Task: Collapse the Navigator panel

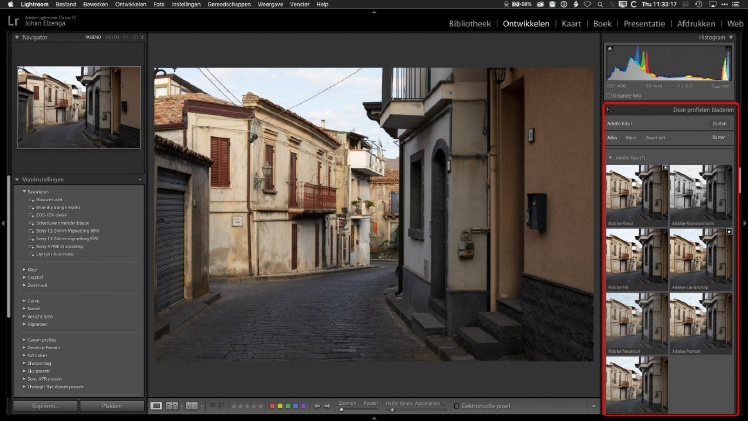Action: [x=17, y=37]
